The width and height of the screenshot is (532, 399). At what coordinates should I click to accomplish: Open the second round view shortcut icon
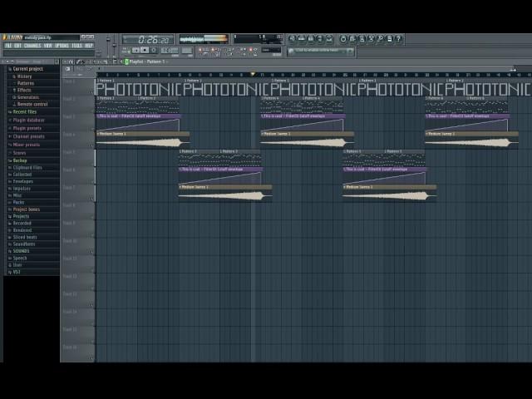pyautogui.click(x=301, y=39)
